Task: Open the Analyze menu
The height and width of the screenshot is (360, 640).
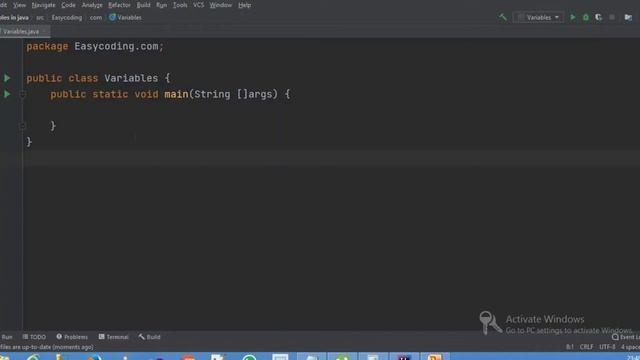Action: coord(92,5)
